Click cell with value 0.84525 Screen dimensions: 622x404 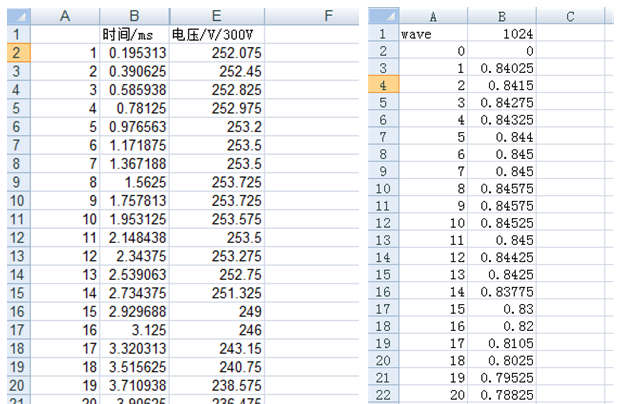click(x=502, y=223)
